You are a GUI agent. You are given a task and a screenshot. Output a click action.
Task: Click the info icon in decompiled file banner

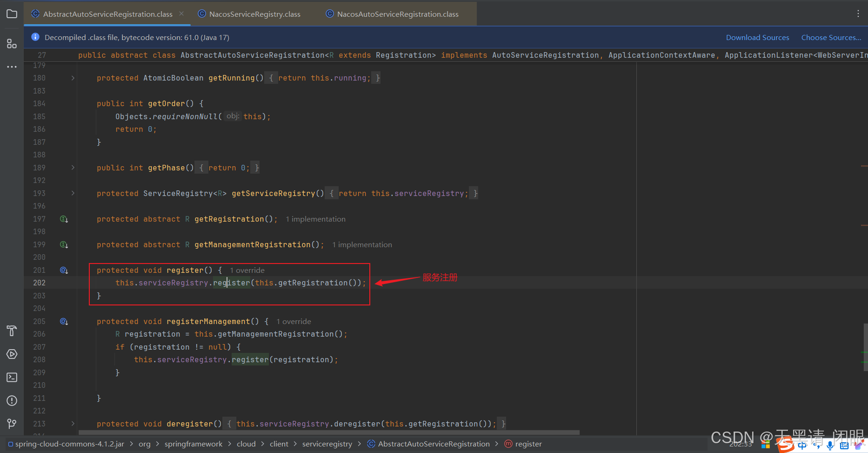tap(35, 37)
